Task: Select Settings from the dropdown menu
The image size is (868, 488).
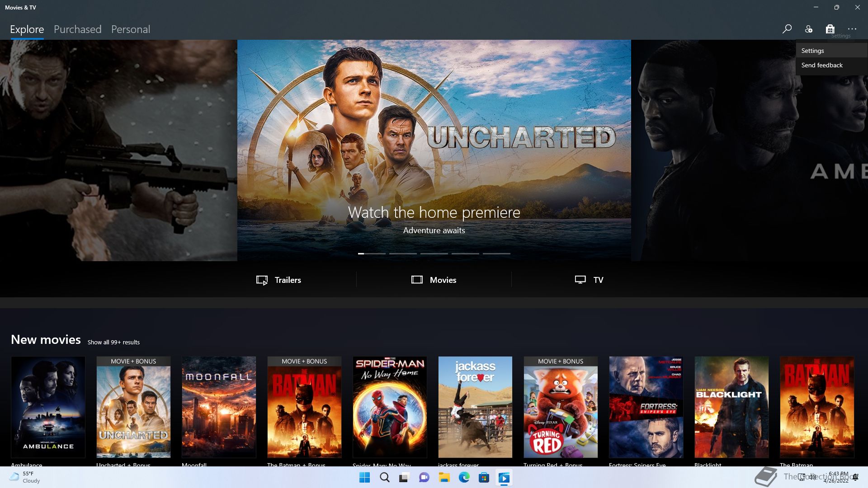Action: click(x=832, y=51)
